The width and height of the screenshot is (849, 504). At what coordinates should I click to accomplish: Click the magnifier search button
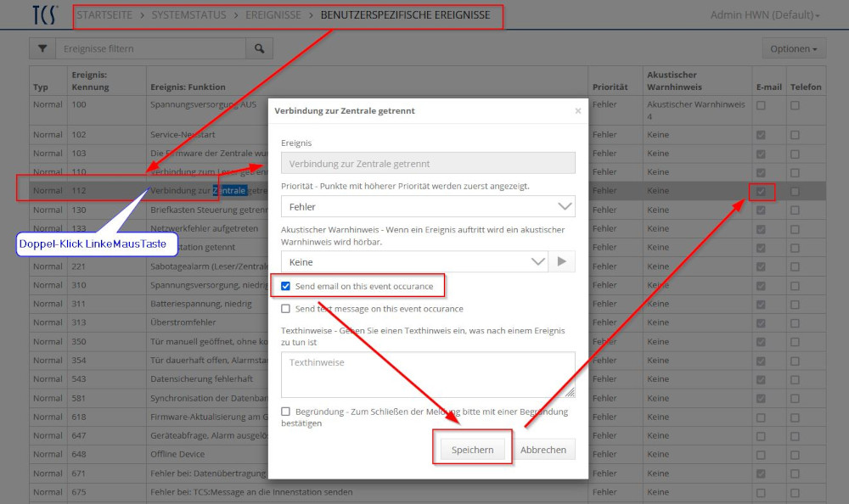coord(260,49)
